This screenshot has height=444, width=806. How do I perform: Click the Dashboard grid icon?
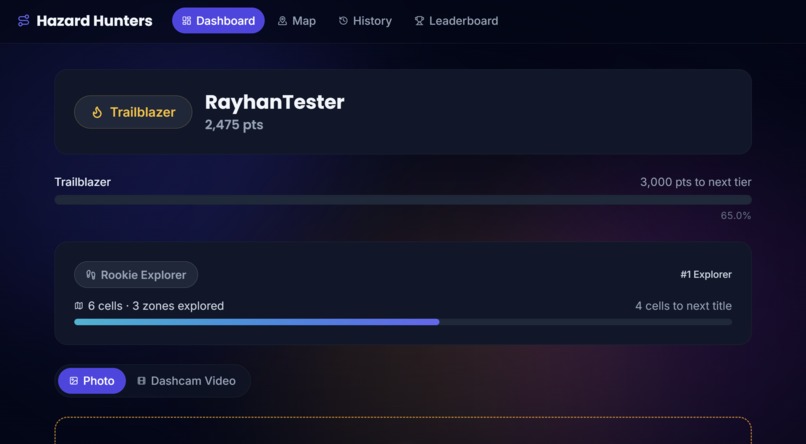click(187, 21)
